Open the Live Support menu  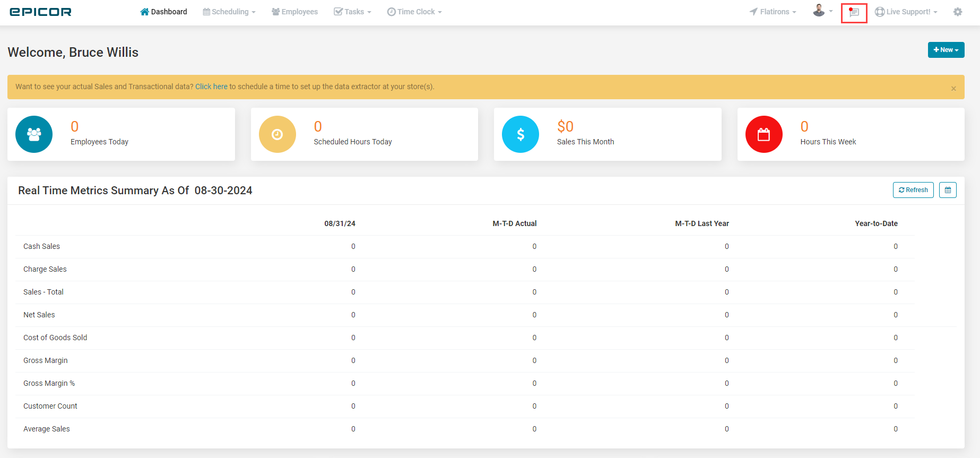(x=906, y=12)
